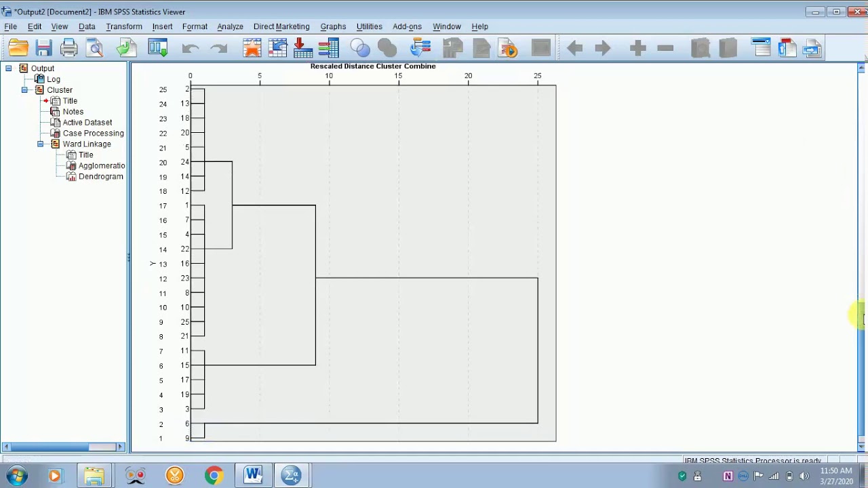
Task: Open the Graphs menu
Action: [x=333, y=26]
